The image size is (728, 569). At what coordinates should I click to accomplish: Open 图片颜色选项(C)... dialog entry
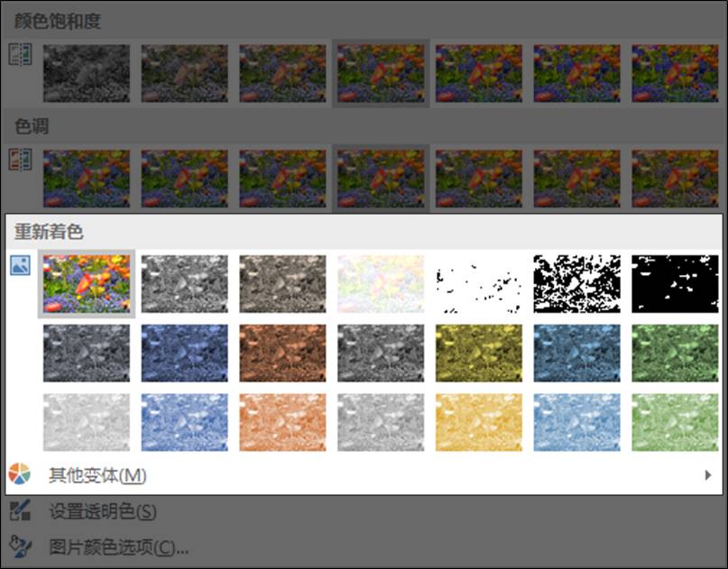[x=364, y=547]
